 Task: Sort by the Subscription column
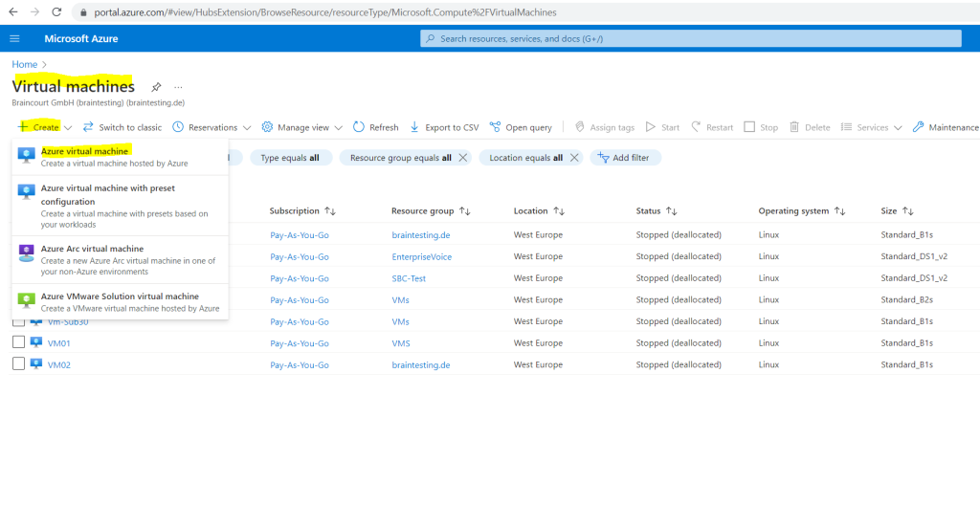point(303,211)
